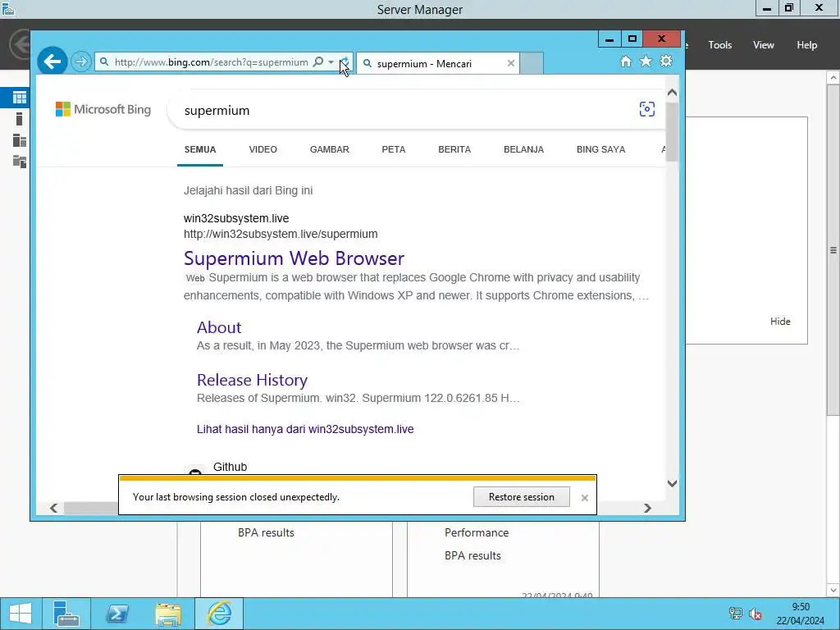Click the Internet Explorer taskbar icon
The width and height of the screenshot is (840, 630).
219,614
